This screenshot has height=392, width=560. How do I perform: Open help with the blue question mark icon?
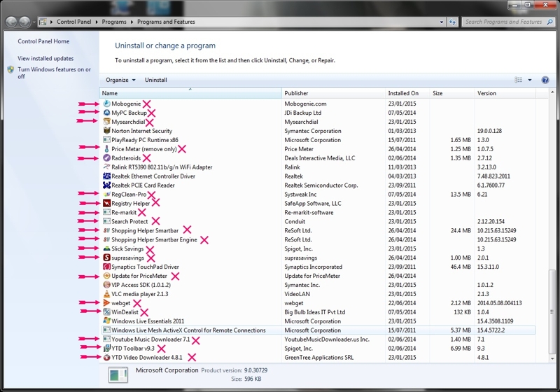coord(545,80)
